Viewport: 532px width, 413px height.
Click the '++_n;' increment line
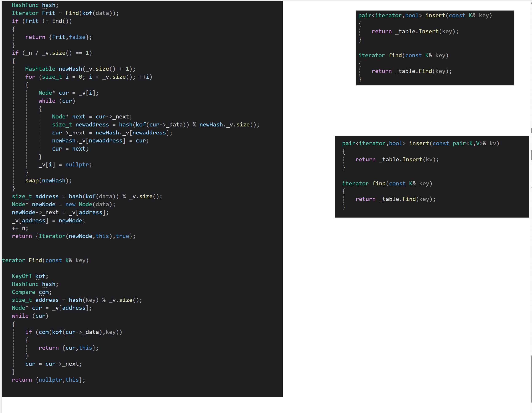tap(20, 228)
